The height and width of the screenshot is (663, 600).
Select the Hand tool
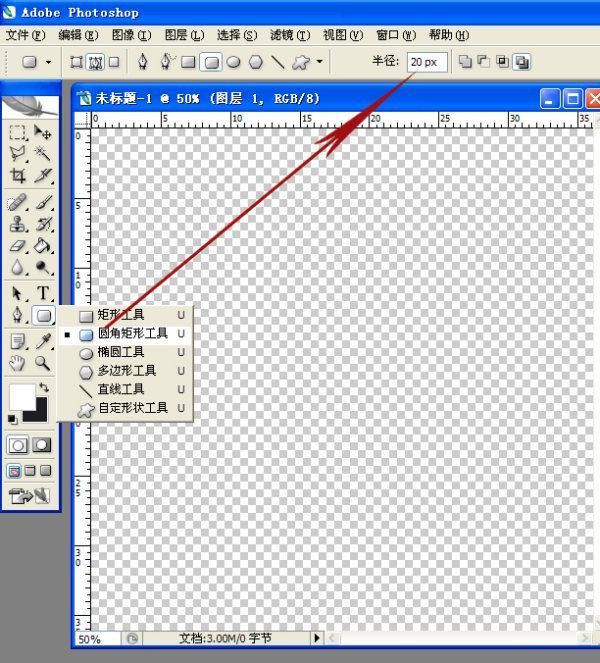pos(17,363)
